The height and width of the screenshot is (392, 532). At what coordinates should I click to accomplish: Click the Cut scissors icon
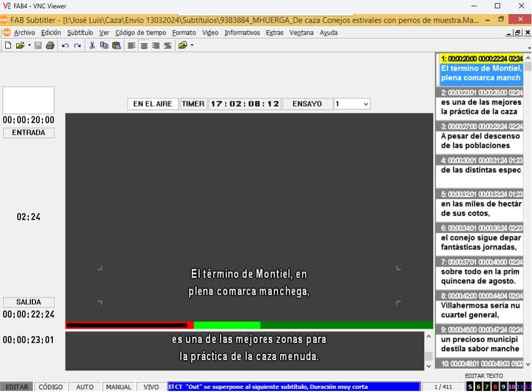tap(92, 45)
